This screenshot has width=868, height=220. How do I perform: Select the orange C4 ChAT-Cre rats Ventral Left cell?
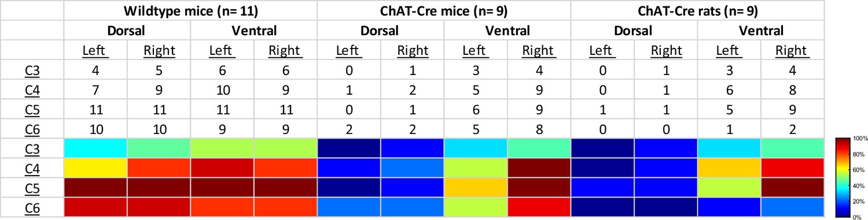[x=730, y=168]
